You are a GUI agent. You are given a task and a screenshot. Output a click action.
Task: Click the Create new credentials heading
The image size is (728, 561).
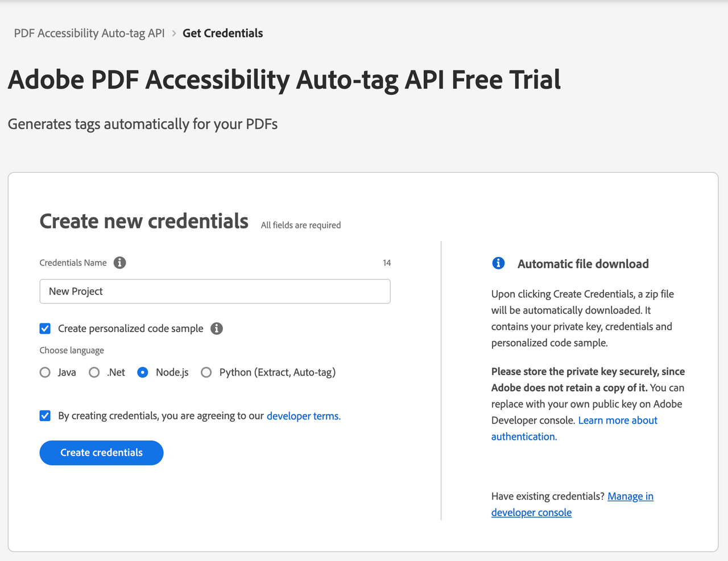click(144, 221)
